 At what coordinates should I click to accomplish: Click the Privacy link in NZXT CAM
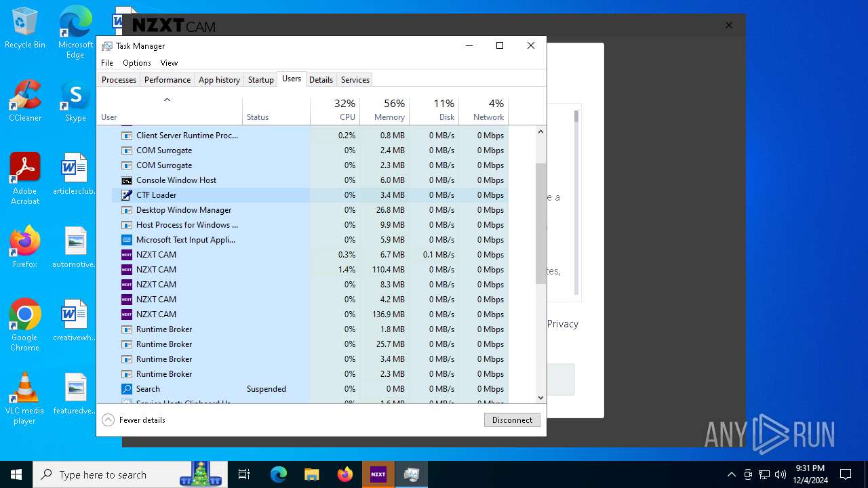click(563, 324)
